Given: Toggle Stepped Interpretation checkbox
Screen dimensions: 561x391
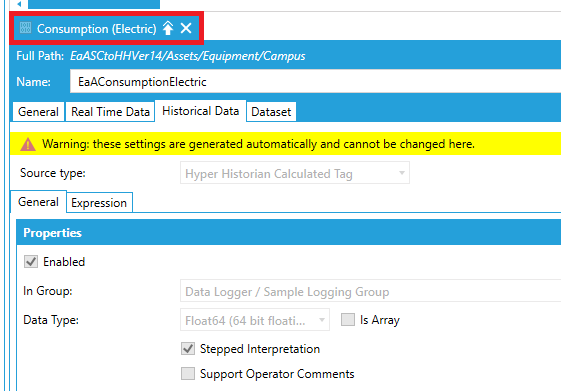Looking at the screenshot, I should 188,348.
